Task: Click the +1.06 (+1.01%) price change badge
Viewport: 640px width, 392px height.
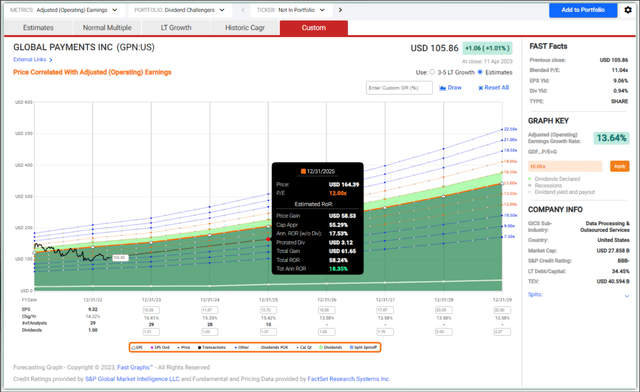Action: 487,48
